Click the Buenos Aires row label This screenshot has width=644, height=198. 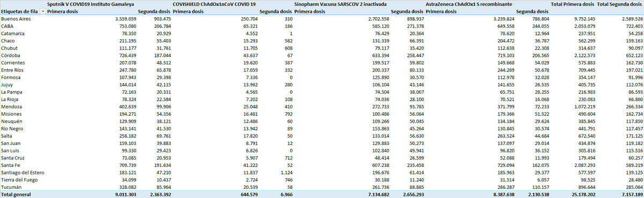pyautogui.click(x=14, y=18)
